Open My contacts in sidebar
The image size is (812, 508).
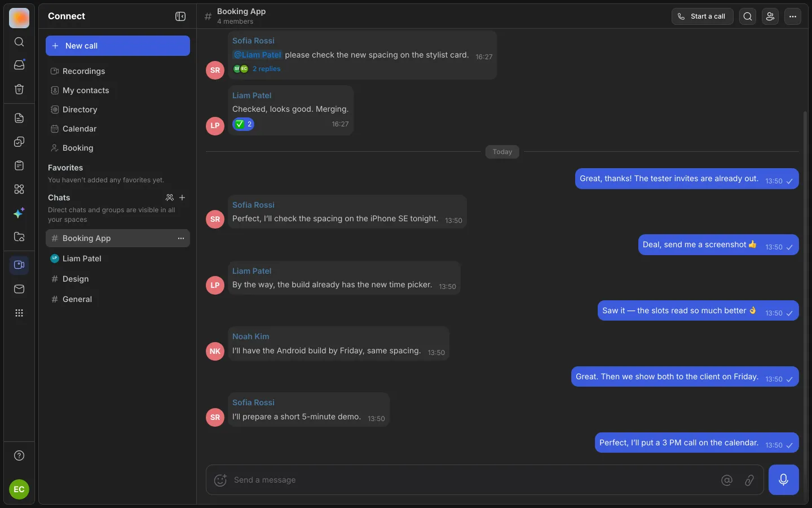pos(118,90)
